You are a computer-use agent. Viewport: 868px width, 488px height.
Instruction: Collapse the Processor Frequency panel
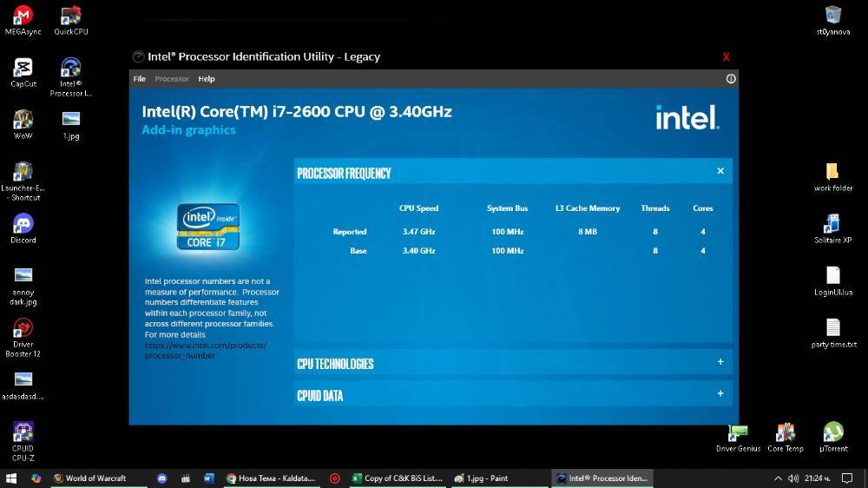tap(720, 171)
